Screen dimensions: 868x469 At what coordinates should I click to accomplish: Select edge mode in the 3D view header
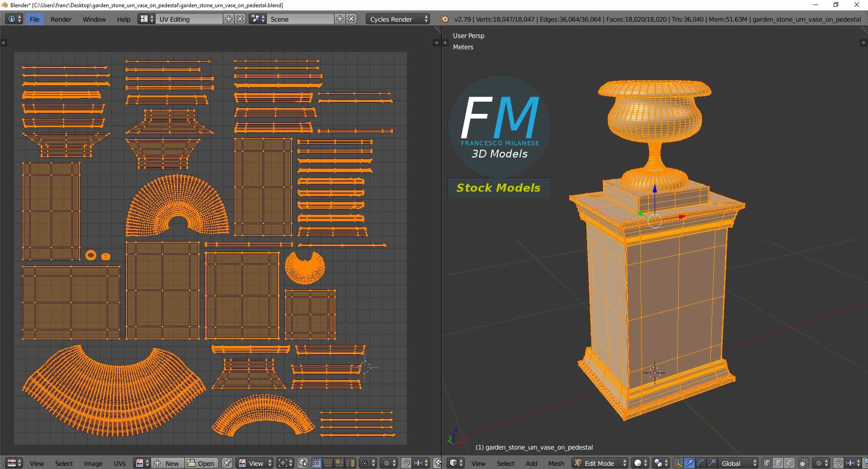click(778, 463)
